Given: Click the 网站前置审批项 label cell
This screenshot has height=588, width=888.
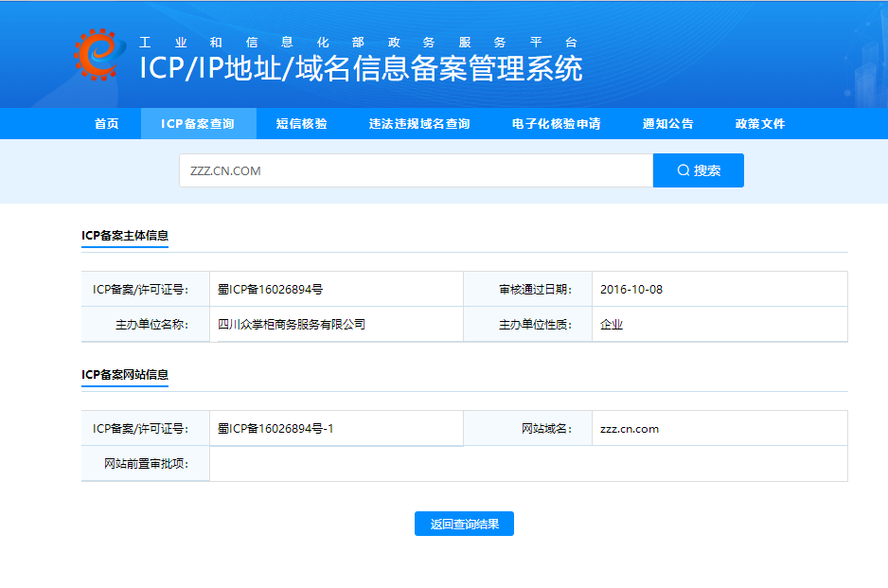Looking at the screenshot, I should tap(146, 463).
